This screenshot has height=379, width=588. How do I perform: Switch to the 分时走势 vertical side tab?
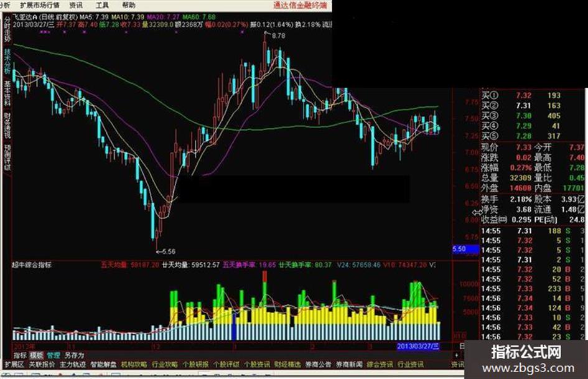click(x=7, y=28)
